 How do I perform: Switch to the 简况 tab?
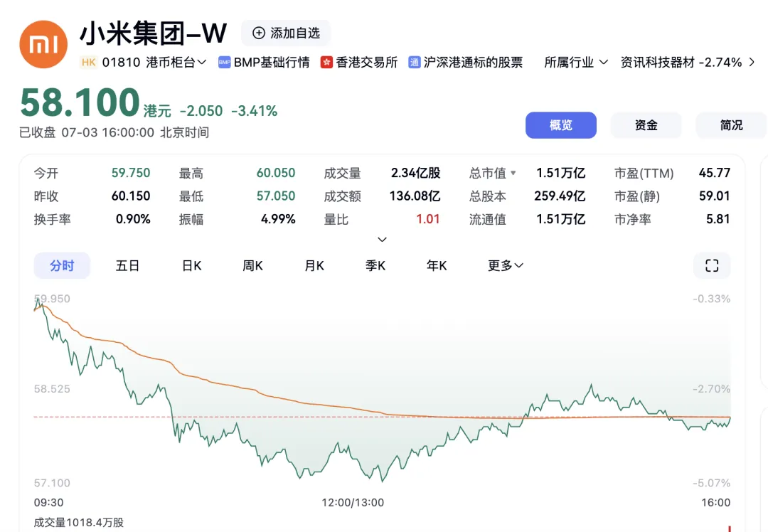click(731, 125)
